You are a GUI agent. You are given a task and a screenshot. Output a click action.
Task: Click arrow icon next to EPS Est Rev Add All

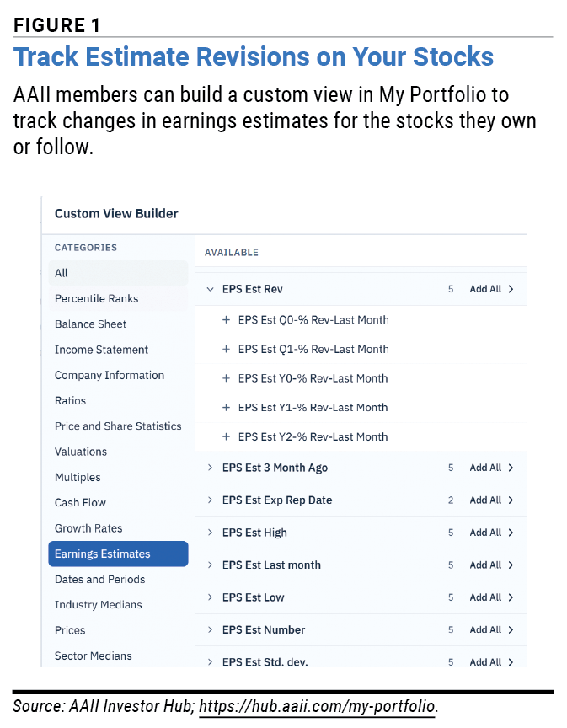click(511, 289)
